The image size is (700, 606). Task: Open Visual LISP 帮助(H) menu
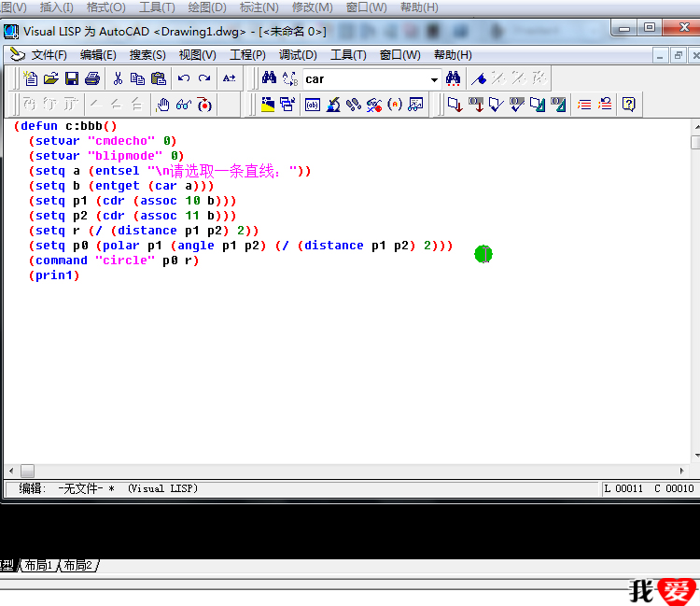pyautogui.click(x=453, y=55)
